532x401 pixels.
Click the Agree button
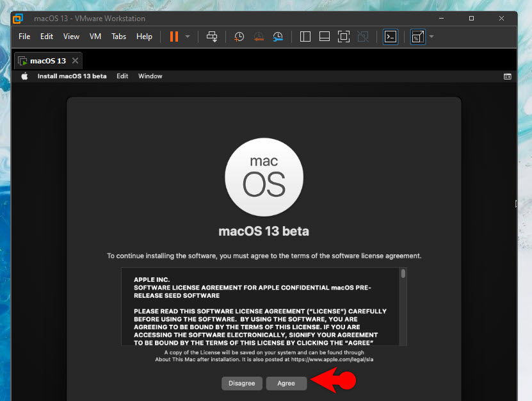(286, 383)
